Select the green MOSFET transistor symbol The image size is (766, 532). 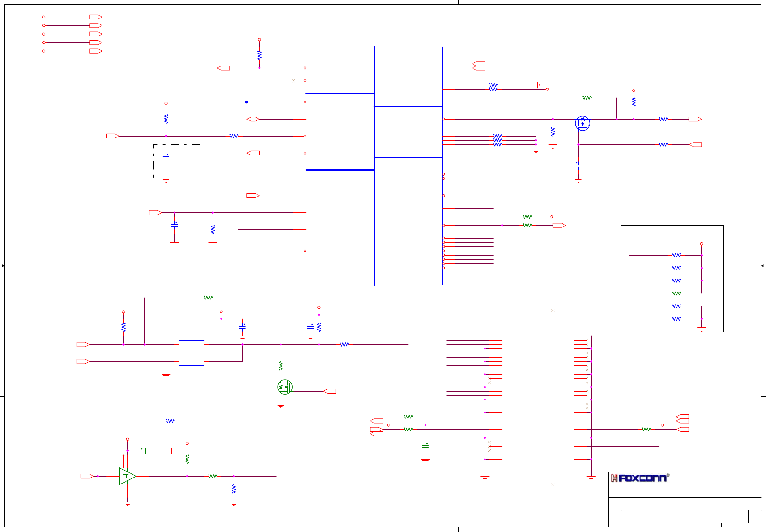[x=285, y=387]
